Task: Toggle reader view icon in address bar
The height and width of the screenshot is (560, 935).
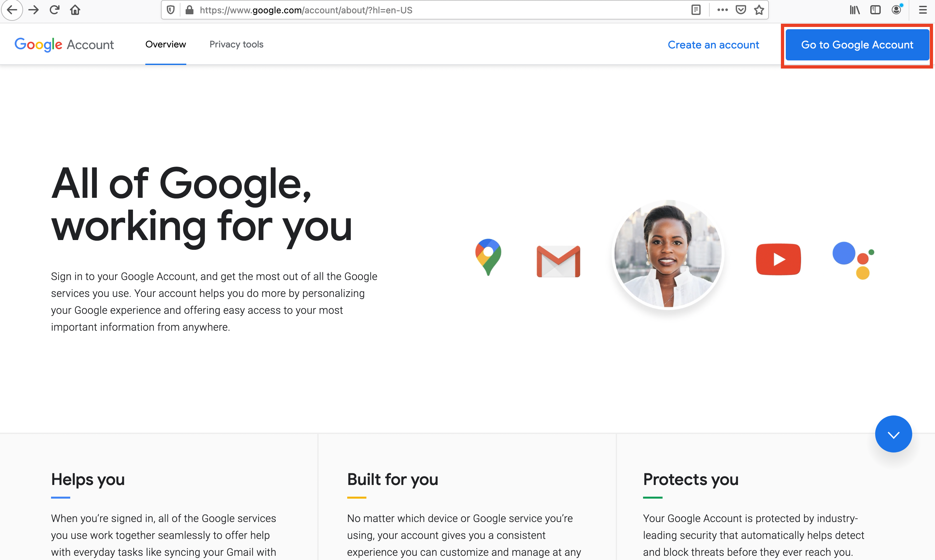Action: tap(696, 10)
